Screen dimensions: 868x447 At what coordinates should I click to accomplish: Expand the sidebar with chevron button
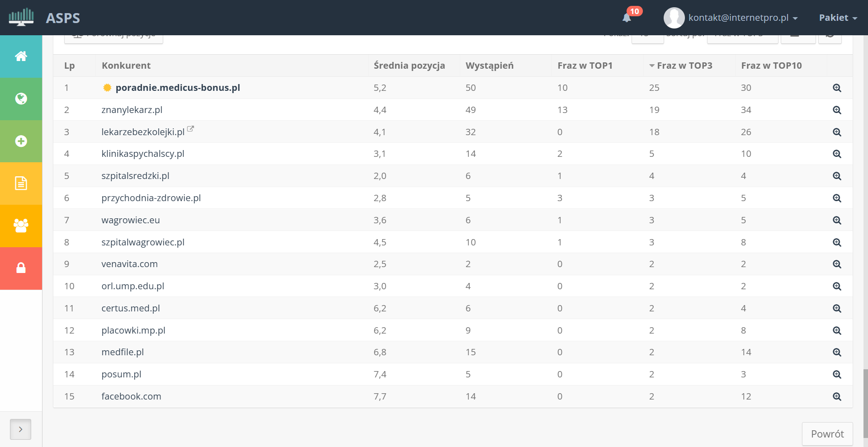point(20,429)
